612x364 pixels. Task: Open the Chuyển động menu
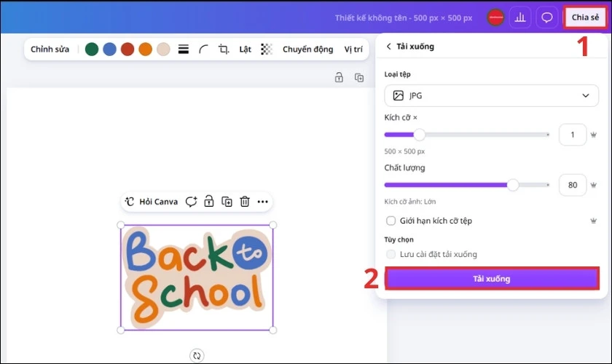(308, 50)
